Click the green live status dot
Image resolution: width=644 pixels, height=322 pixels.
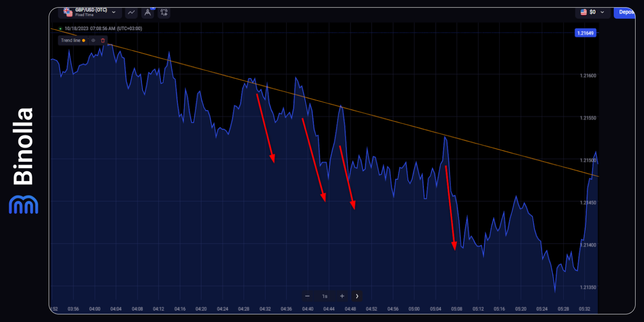(60, 29)
